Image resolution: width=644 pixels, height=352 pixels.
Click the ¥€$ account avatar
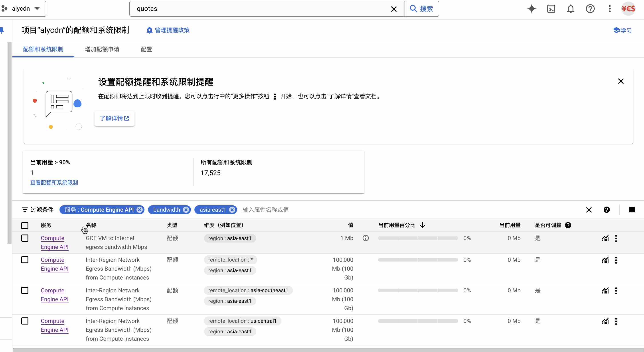point(628,9)
